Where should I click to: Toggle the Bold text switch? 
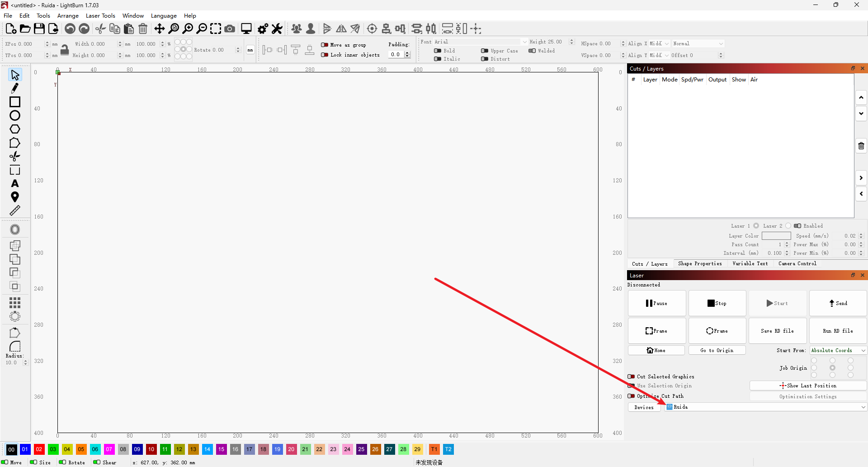437,51
